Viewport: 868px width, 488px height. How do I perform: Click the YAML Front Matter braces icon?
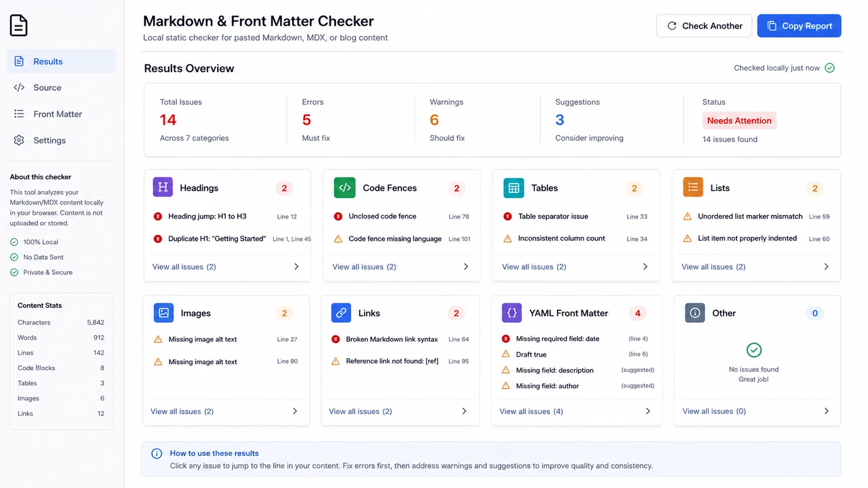(512, 313)
